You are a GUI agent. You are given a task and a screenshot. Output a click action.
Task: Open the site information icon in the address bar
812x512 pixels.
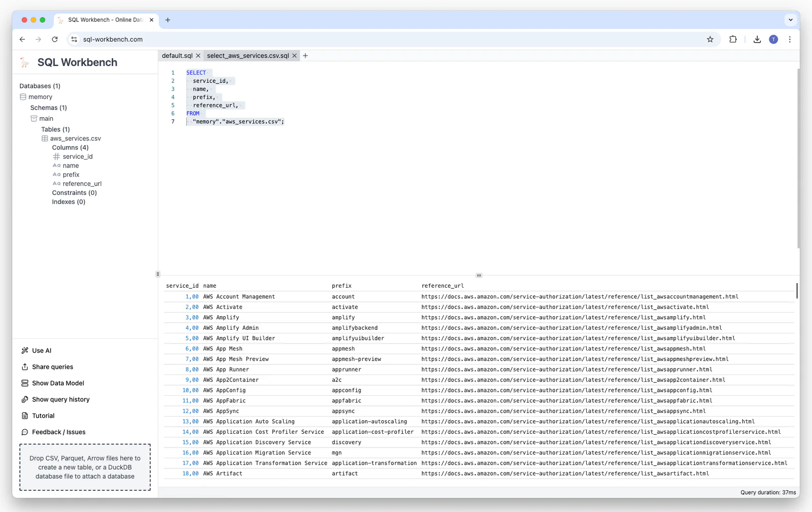(x=74, y=40)
